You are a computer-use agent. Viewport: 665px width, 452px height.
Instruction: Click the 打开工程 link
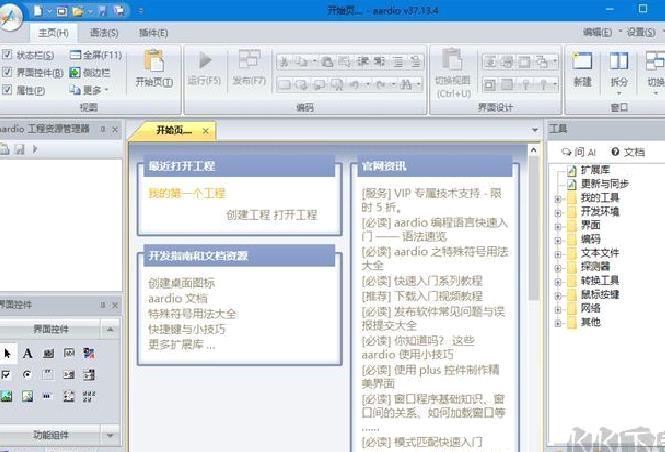coord(295,215)
